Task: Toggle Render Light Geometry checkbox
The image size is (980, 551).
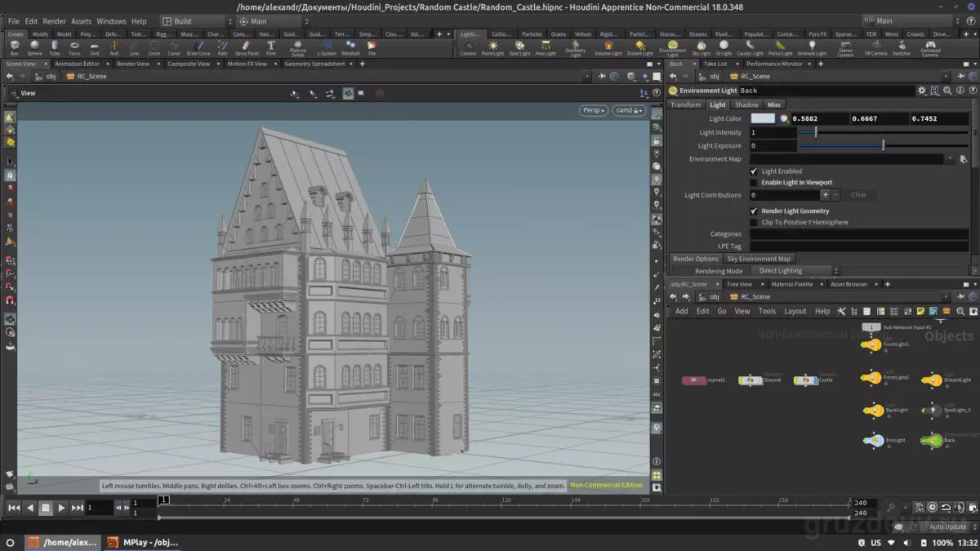Action: coord(754,211)
